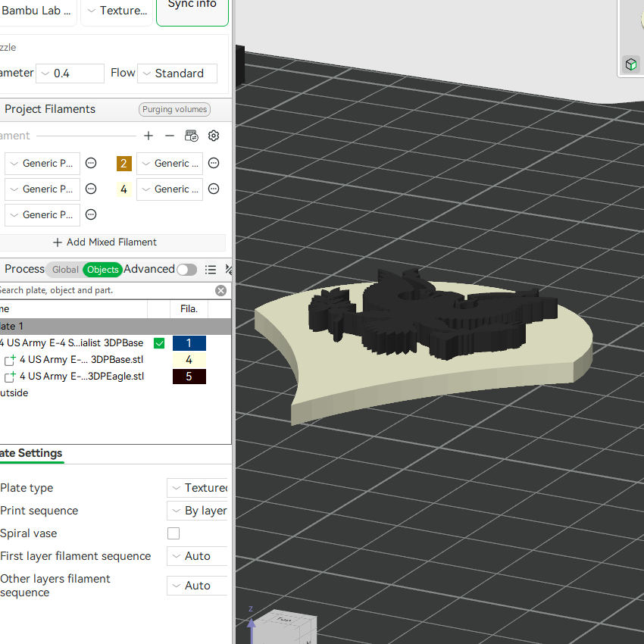This screenshot has width=644, height=644.
Task: Open the process settings list icon
Action: (211, 270)
